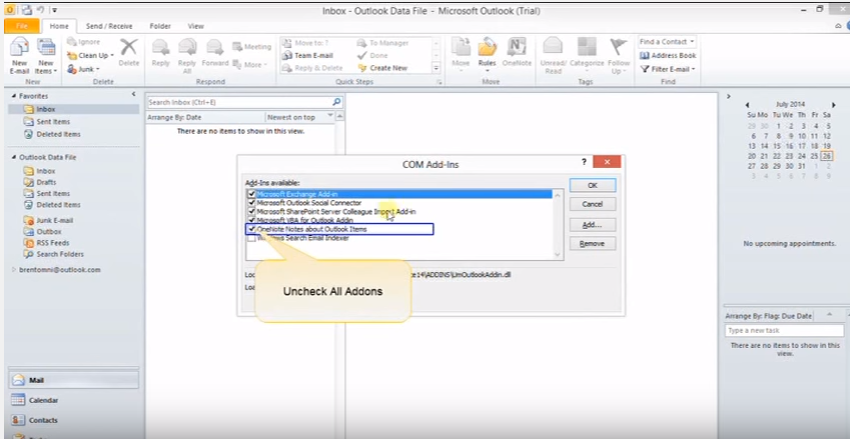This screenshot has height=439, width=850.
Task: Collapse the Favorites group
Action: click(14, 96)
